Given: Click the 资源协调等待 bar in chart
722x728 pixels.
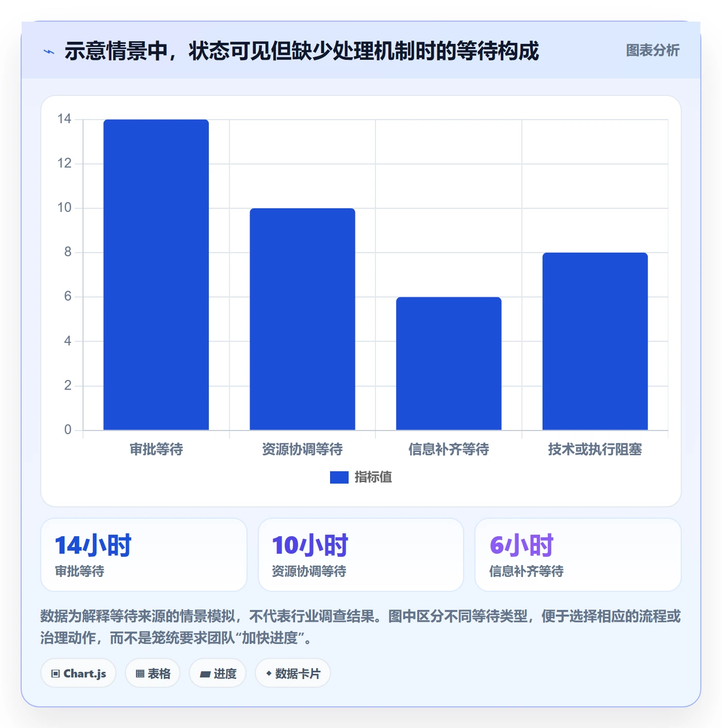Looking at the screenshot, I should coord(303,319).
